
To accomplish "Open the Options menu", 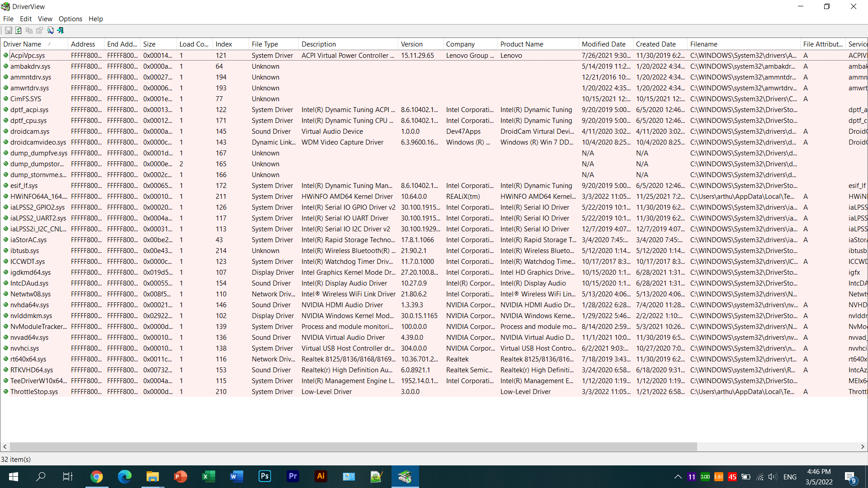I will point(71,19).
